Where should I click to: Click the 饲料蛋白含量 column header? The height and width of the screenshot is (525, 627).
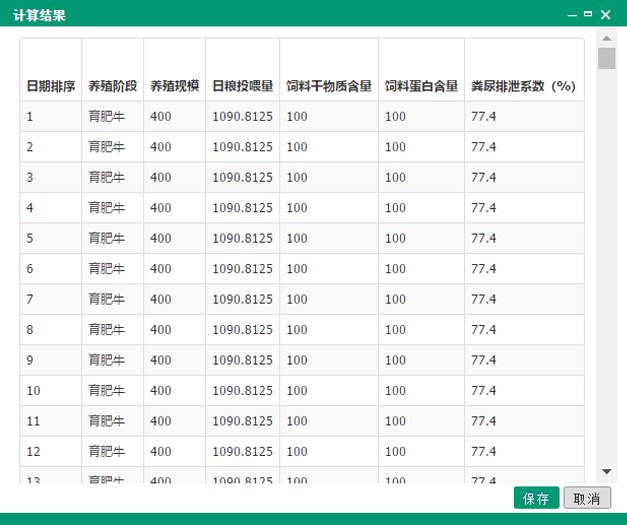[421, 86]
